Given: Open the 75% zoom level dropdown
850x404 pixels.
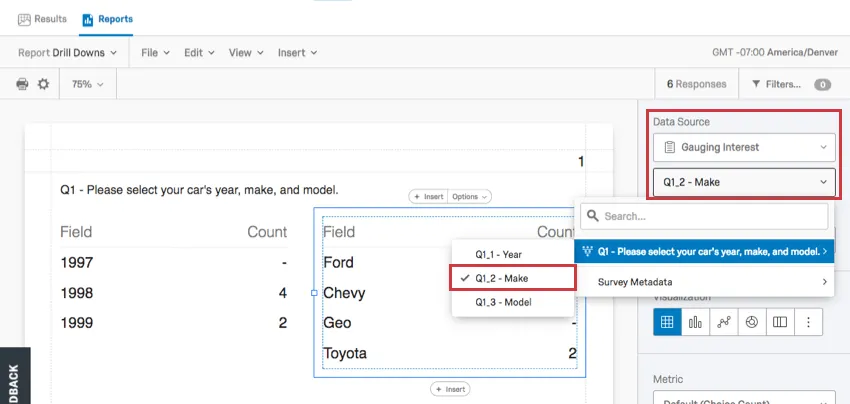Looking at the screenshot, I should coord(88,85).
